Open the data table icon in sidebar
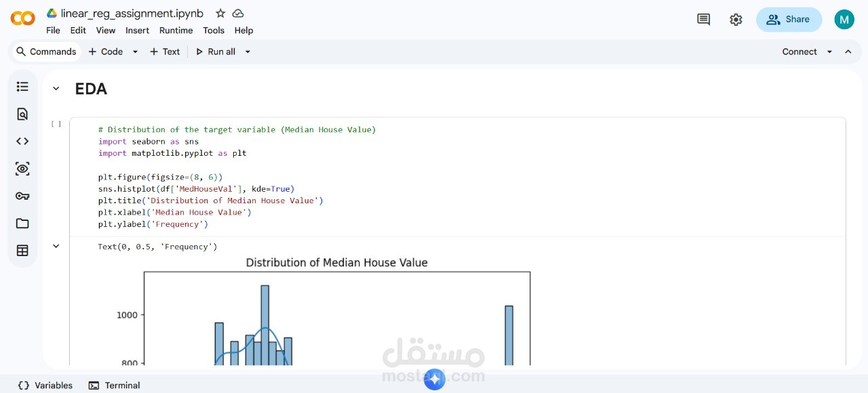Screen dimensions: 868x393 point(22,251)
